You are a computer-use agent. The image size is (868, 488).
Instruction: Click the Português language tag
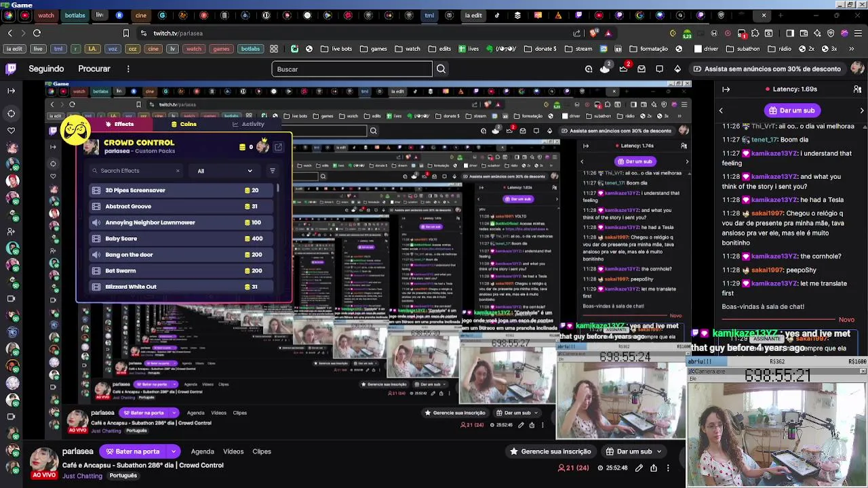coord(123,476)
